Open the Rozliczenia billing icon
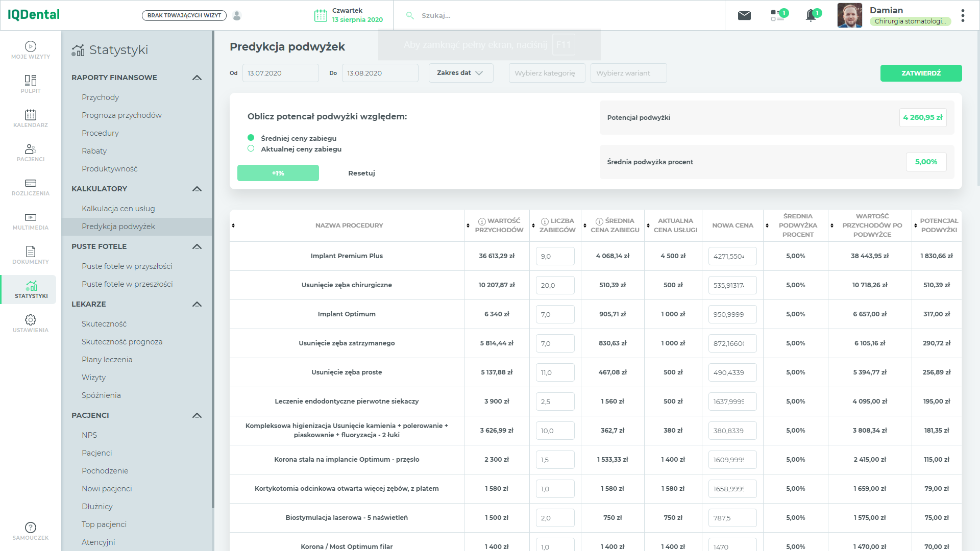This screenshot has height=551, width=980. click(x=31, y=183)
